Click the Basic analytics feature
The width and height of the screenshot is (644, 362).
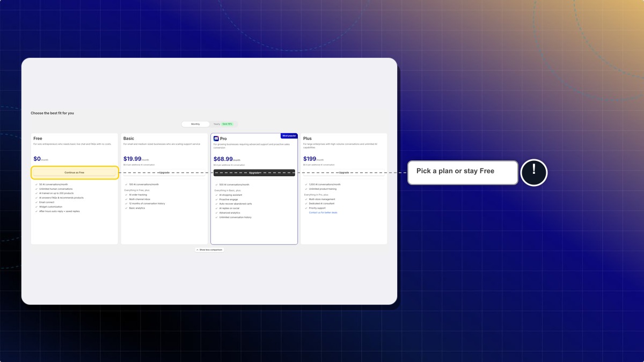(137, 208)
